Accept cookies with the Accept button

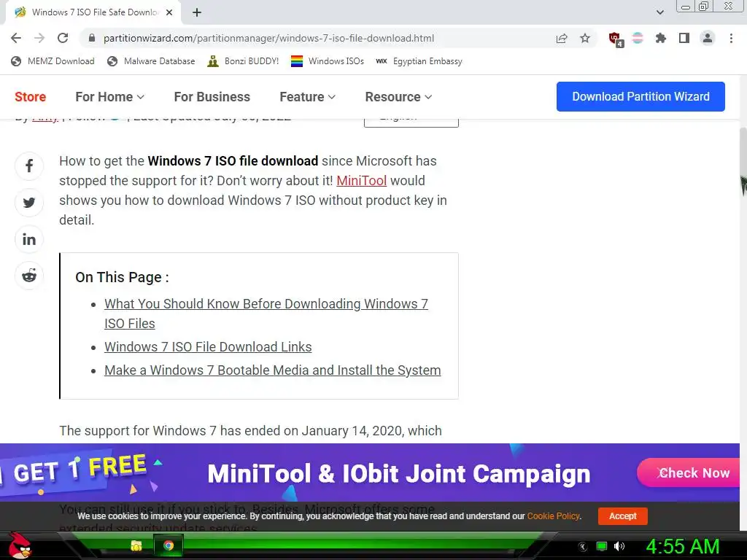click(623, 516)
